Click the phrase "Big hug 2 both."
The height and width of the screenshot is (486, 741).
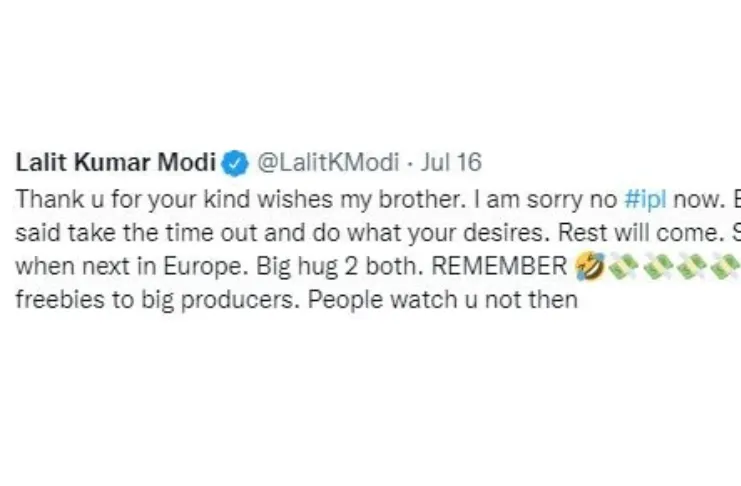340,267
